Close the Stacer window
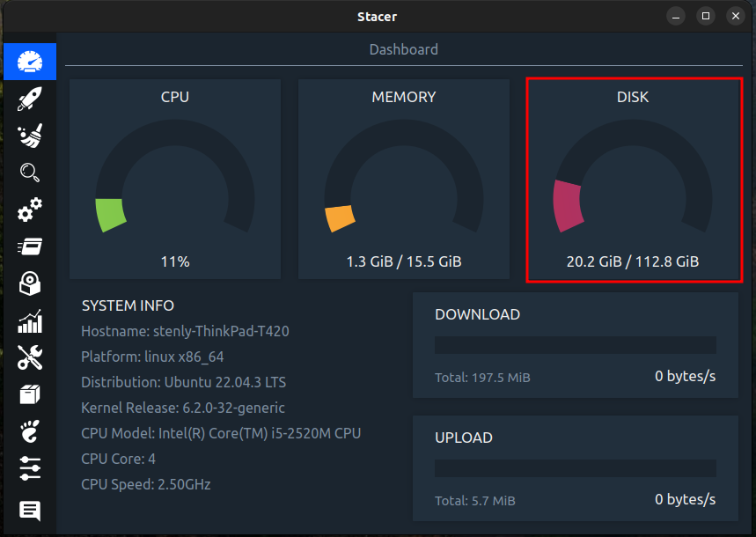The height and width of the screenshot is (537, 756). pyautogui.click(x=736, y=17)
